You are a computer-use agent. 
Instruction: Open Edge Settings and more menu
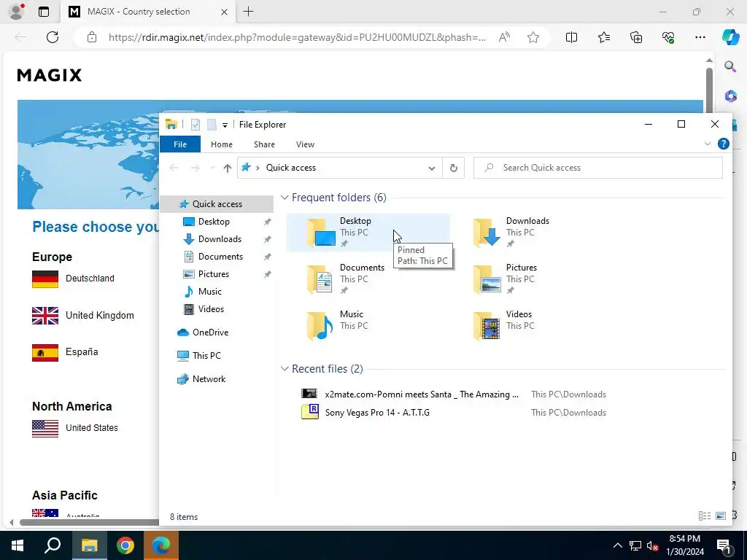click(700, 37)
